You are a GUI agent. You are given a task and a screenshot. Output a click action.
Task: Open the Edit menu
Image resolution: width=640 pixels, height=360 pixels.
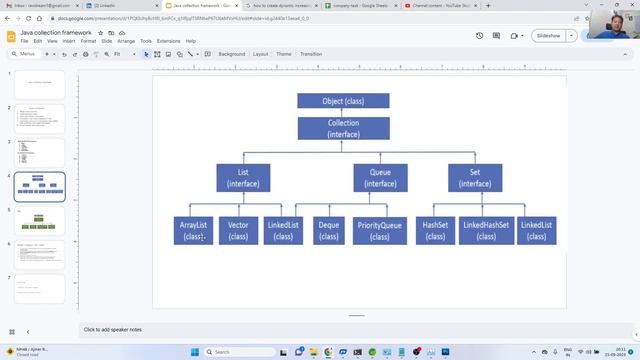pos(38,41)
